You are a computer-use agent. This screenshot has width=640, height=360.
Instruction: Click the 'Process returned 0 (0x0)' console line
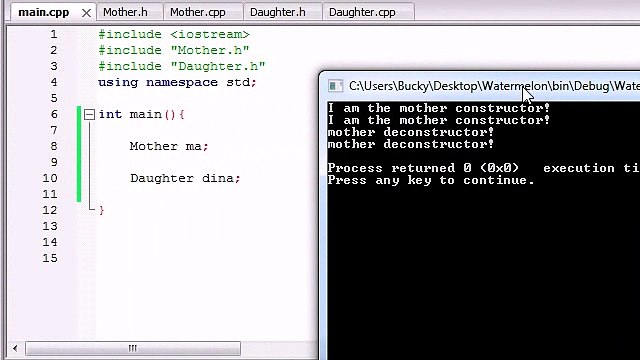click(484, 168)
